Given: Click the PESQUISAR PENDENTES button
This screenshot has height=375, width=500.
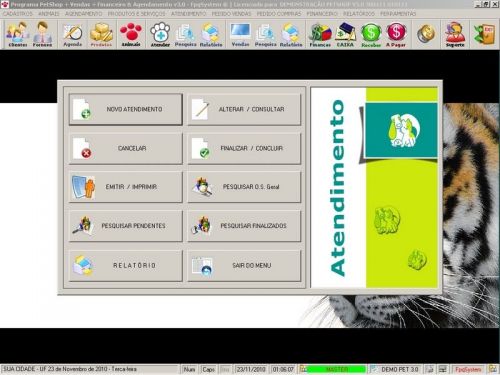Looking at the screenshot, I should pyautogui.click(x=126, y=226).
